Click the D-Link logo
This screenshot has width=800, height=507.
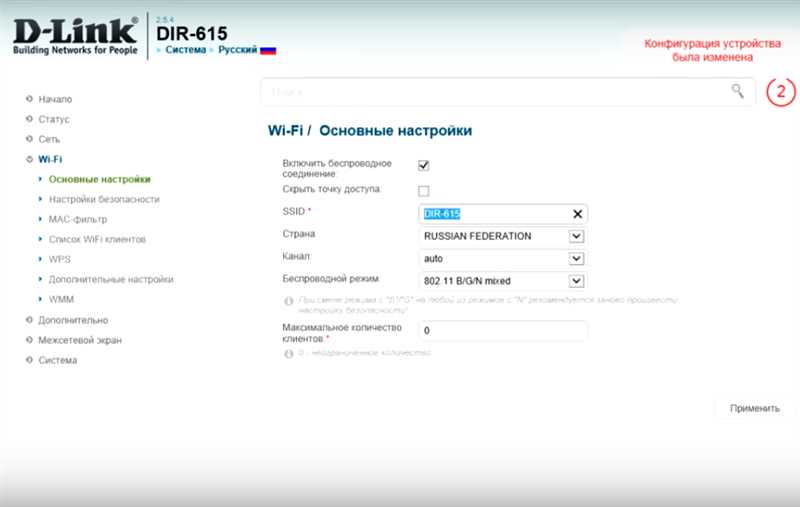pyautogui.click(x=76, y=36)
